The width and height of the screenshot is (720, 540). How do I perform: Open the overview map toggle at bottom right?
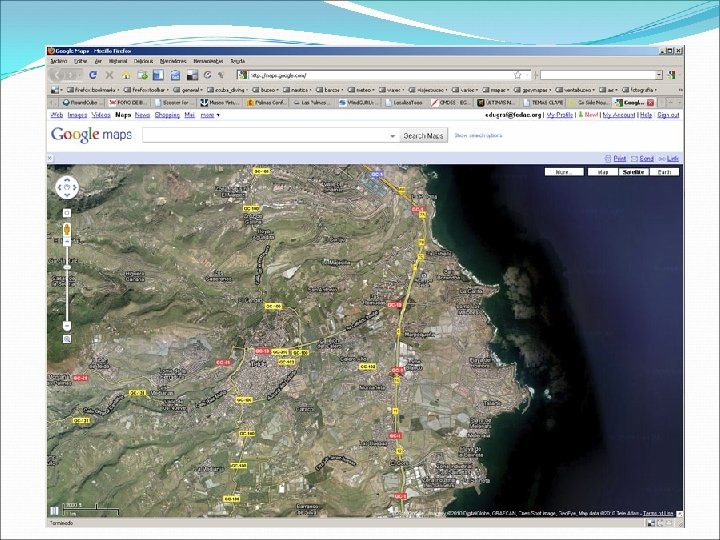(679, 514)
